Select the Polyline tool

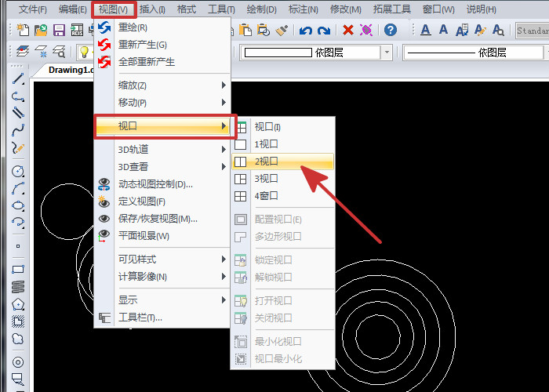click(18, 96)
